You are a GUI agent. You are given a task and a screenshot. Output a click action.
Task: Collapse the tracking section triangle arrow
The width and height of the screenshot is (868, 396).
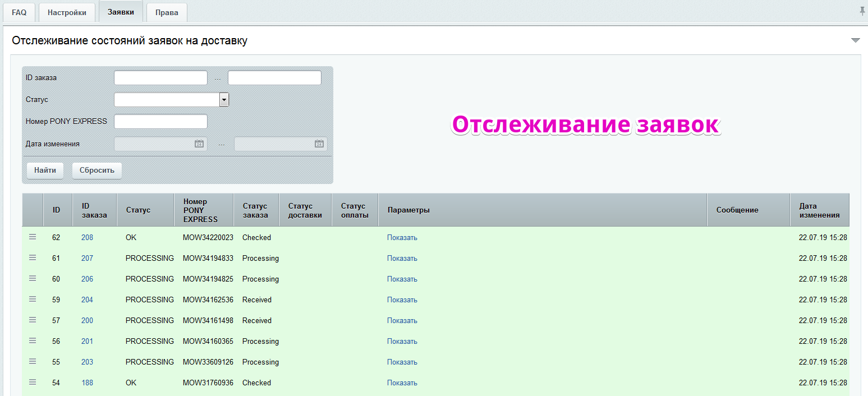pyautogui.click(x=855, y=40)
